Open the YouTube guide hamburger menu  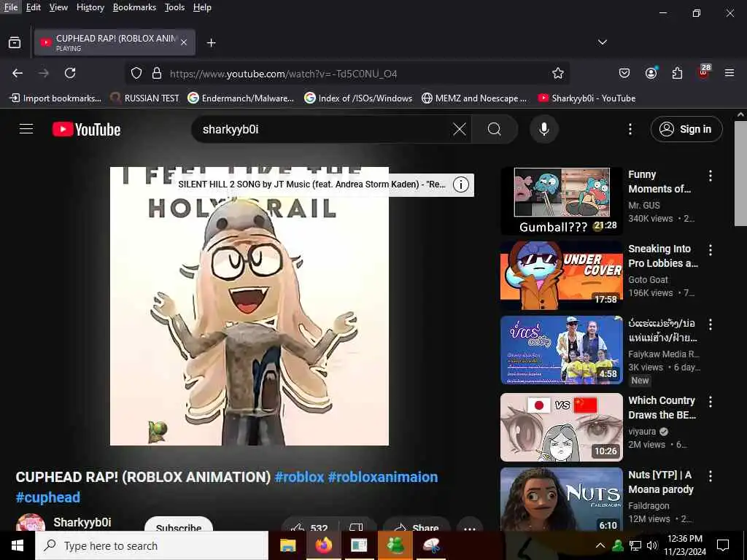[x=26, y=129]
